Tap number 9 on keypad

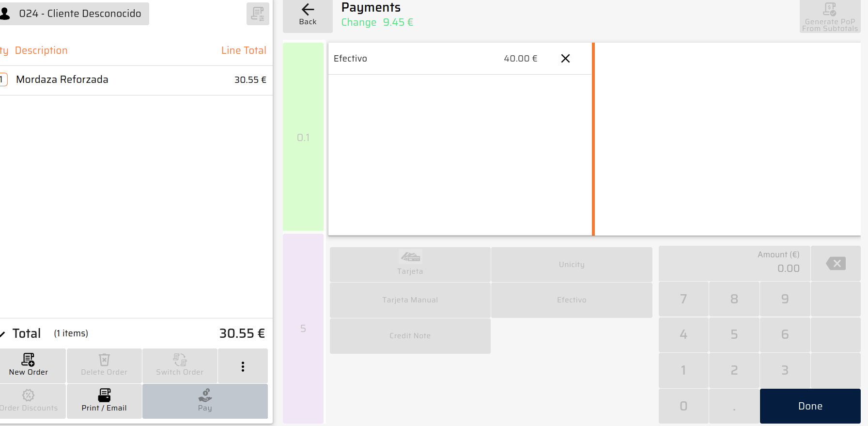[x=785, y=299]
